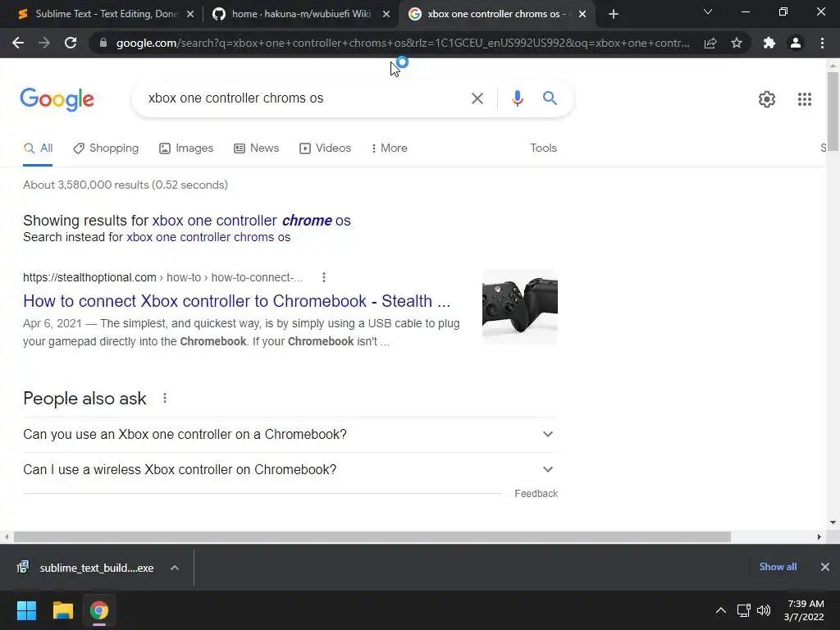Open more options for stealthoptional result
840x630 pixels.
pyautogui.click(x=323, y=277)
